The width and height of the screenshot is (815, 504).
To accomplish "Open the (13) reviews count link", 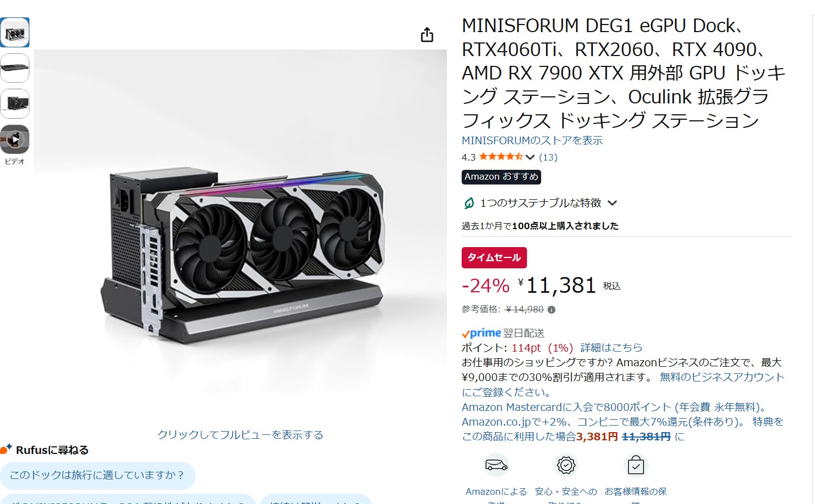I will 548,157.
